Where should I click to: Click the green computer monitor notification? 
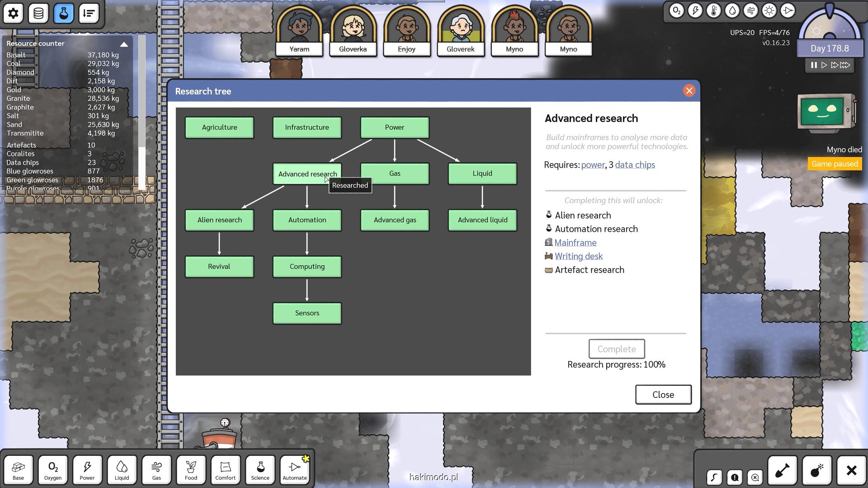click(823, 113)
